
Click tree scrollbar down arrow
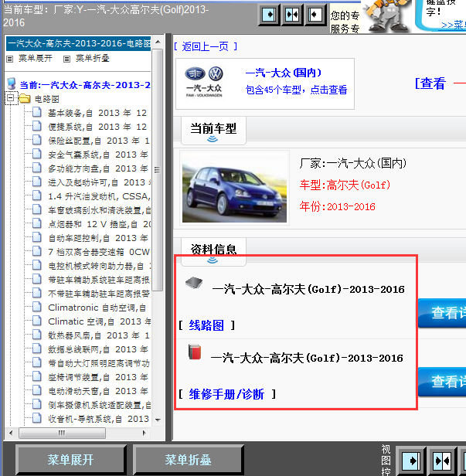(x=158, y=420)
